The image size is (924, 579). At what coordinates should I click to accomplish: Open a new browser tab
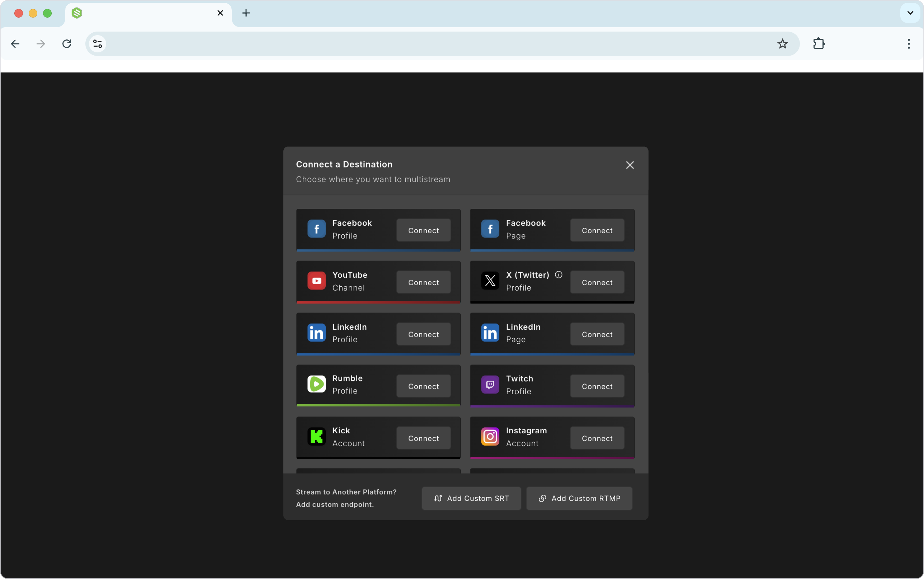coord(246,13)
